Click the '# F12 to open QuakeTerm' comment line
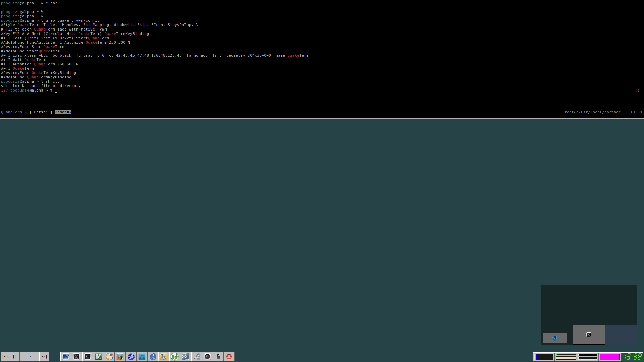 pyautogui.click(x=54, y=29)
